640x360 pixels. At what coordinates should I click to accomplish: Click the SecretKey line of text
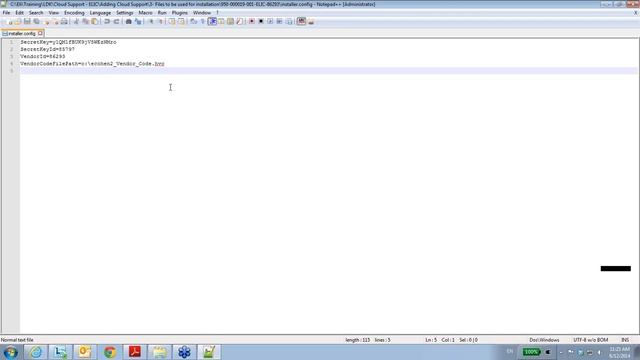(68, 42)
